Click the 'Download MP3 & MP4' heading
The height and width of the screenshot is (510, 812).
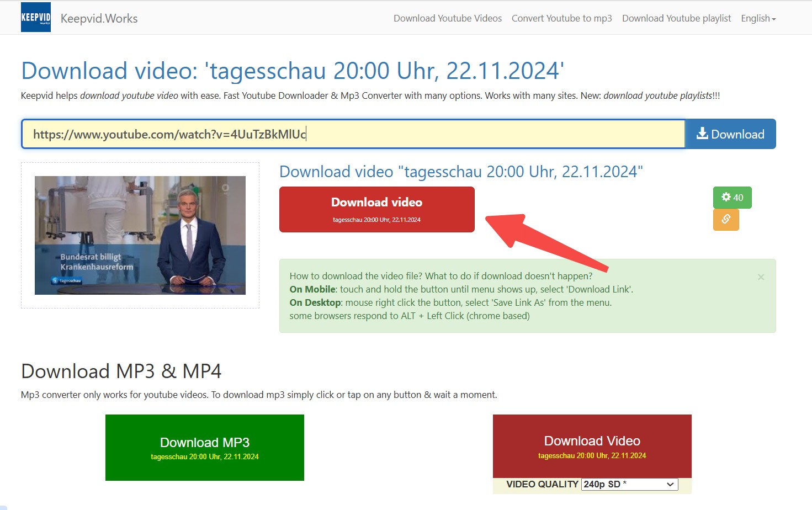pos(121,371)
